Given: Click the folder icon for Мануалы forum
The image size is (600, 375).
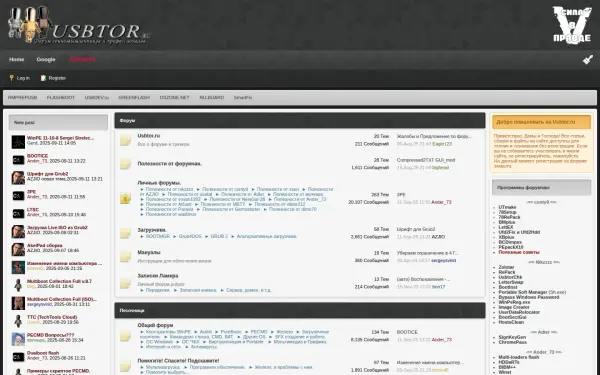Looking at the screenshot, I should click(125, 257).
